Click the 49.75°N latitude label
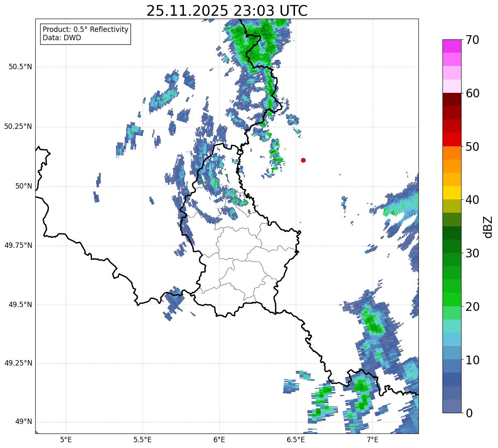 point(18,245)
